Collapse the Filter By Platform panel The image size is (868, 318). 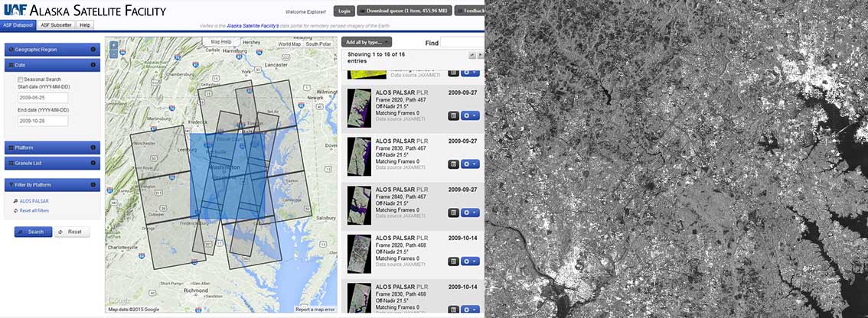[52, 185]
